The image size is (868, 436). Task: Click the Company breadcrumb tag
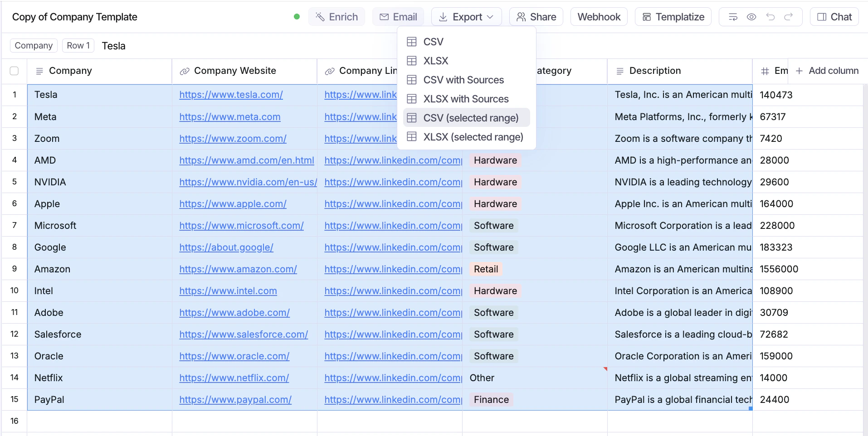34,45
